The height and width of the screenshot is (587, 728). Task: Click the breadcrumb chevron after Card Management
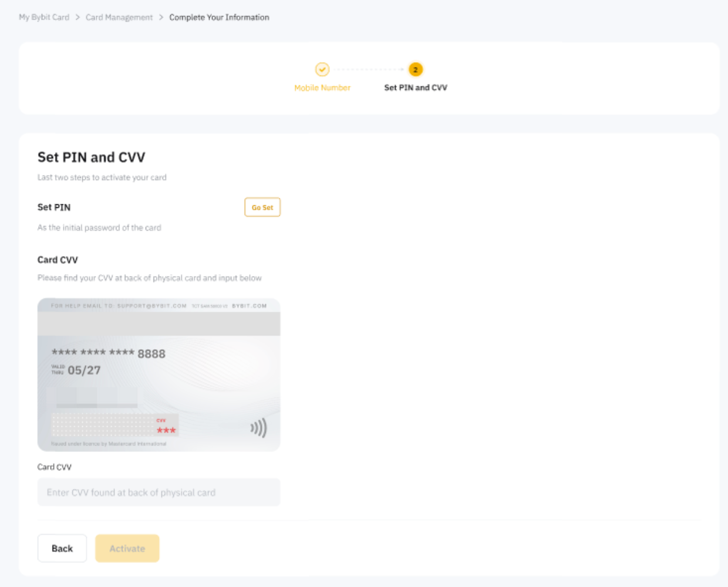click(161, 18)
